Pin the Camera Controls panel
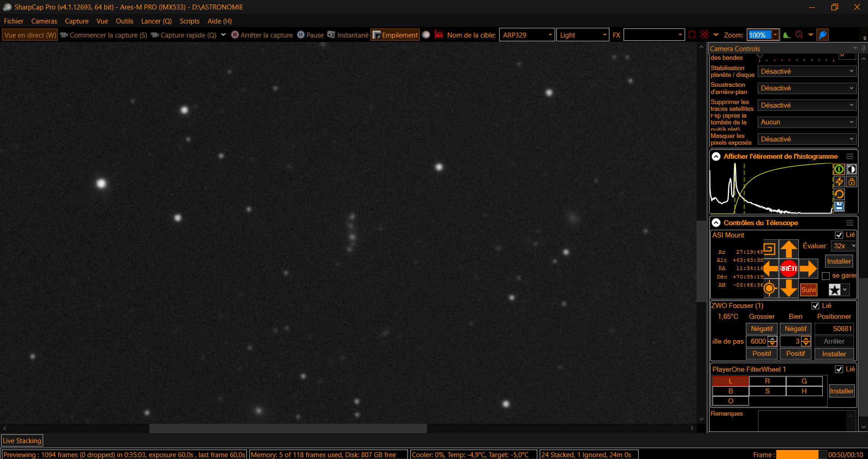 863,48
